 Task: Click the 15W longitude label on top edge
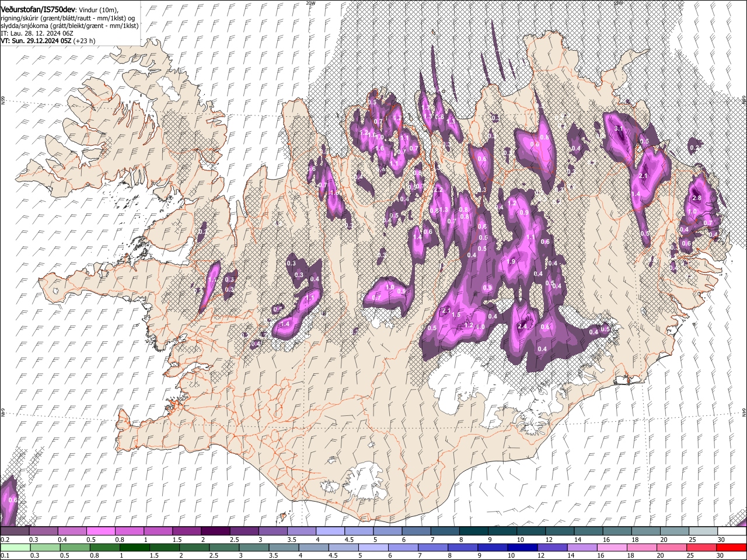tap(618, 3)
